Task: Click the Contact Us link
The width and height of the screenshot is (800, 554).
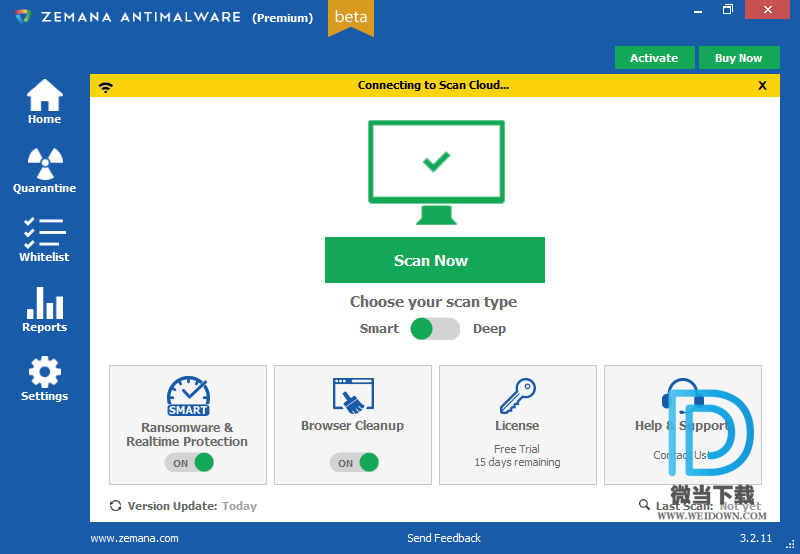Action: click(x=682, y=455)
